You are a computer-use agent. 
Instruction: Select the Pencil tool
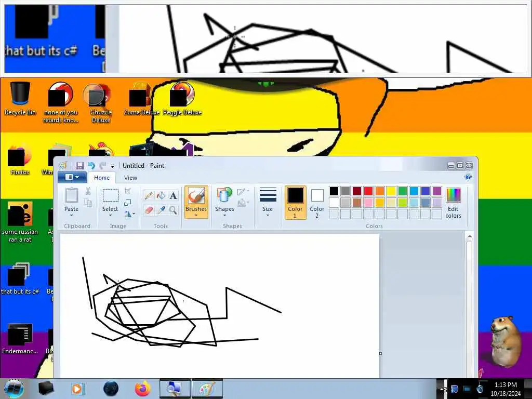148,195
